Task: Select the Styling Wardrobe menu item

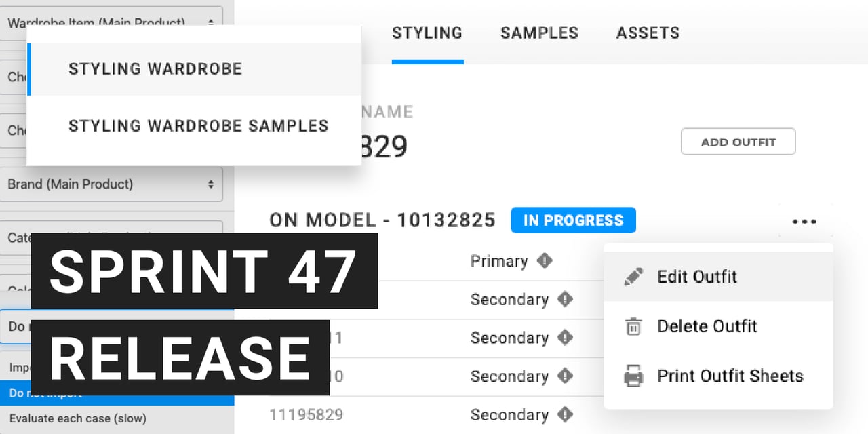Action: click(x=155, y=69)
